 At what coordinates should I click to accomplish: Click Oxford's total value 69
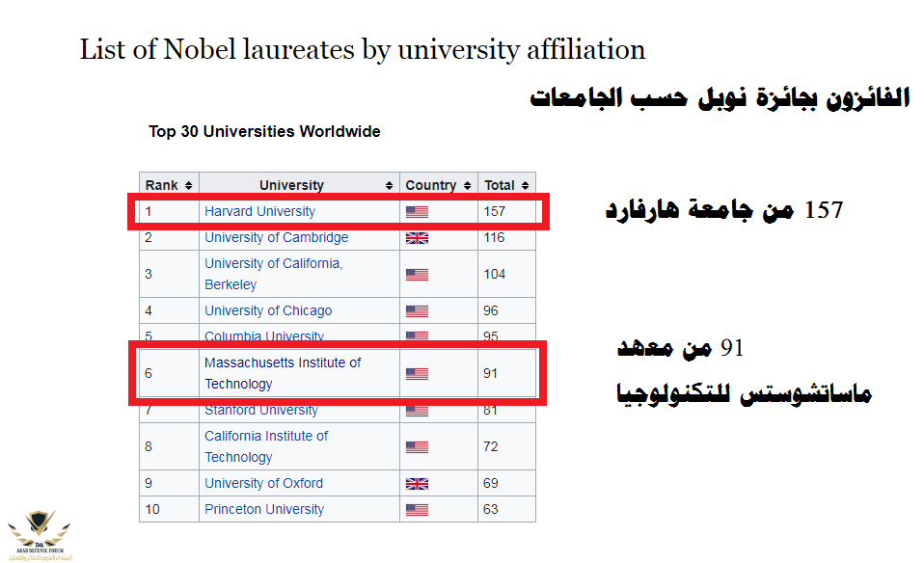tap(491, 483)
